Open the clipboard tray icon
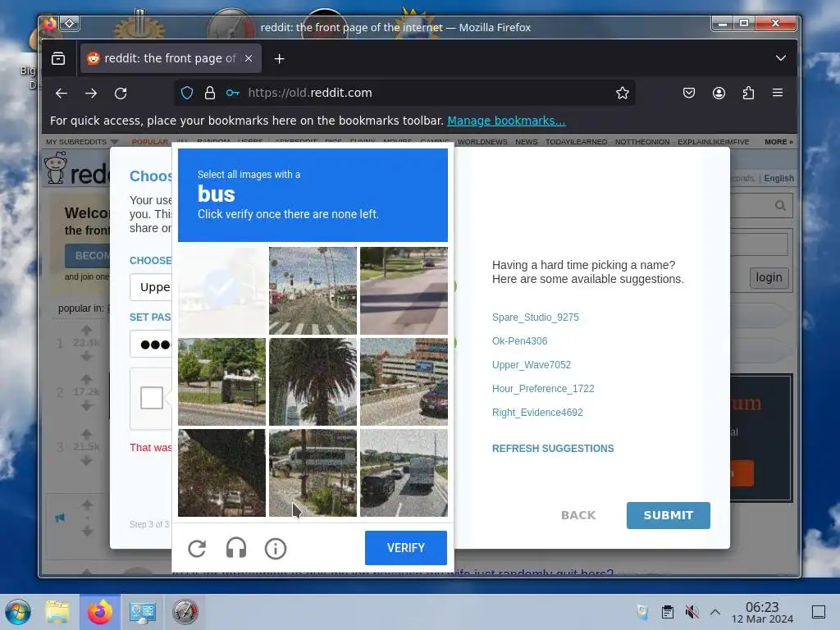The image size is (840, 630). [668, 612]
